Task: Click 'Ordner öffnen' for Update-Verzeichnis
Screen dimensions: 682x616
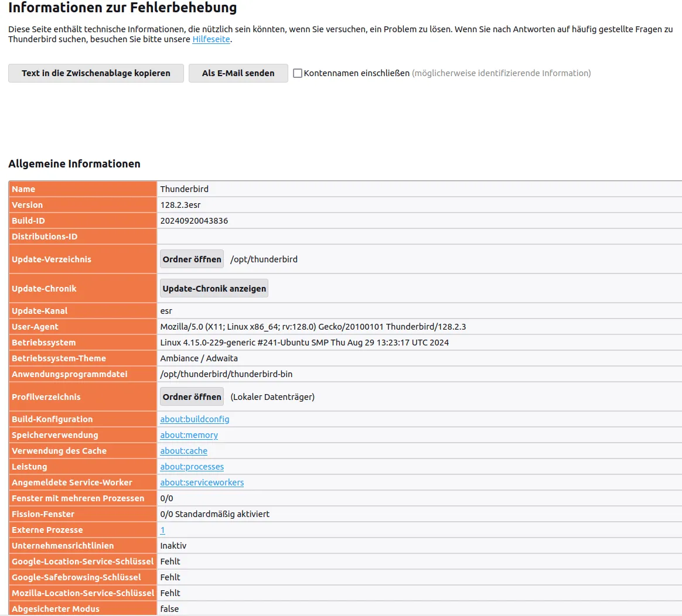Action: pyautogui.click(x=192, y=259)
